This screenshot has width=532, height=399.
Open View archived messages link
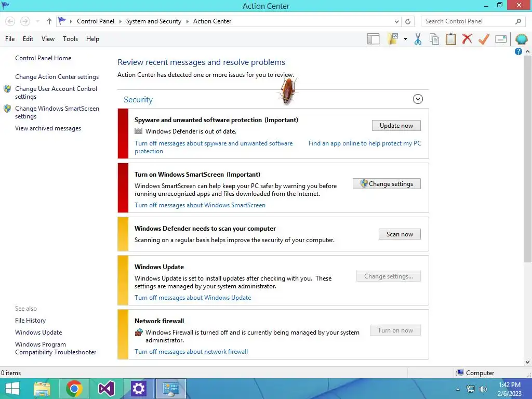coord(48,128)
